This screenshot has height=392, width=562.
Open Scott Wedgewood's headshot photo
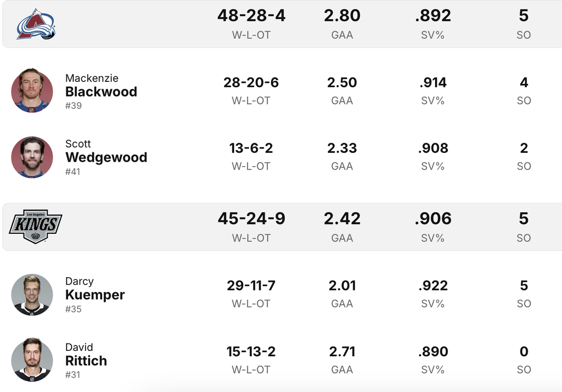tap(32, 157)
